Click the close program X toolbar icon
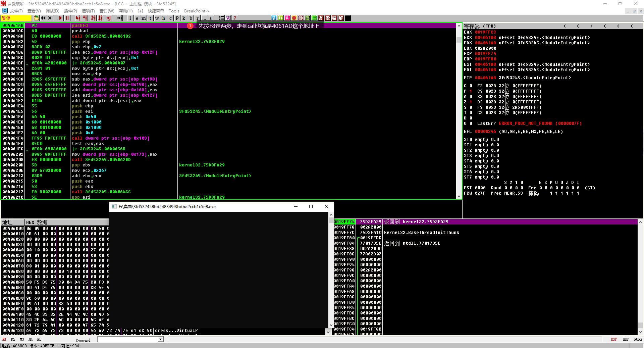This screenshot has width=644, height=348. pyautogui.click(x=50, y=18)
